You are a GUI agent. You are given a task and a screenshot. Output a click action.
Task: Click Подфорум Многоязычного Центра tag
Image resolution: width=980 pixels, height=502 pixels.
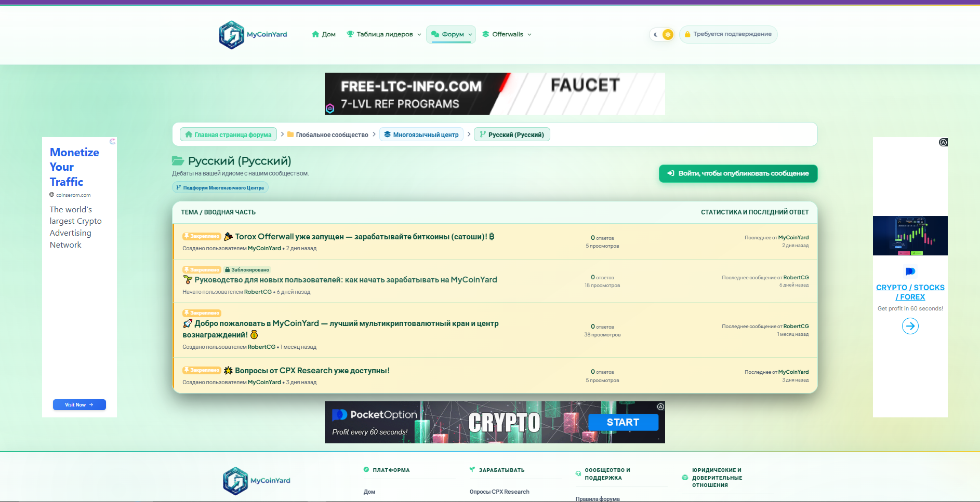click(x=220, y=187)
